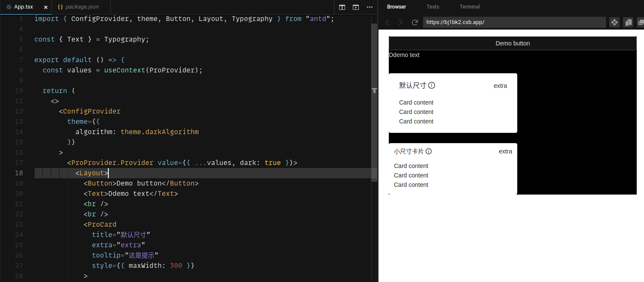Viewport: 644px width, 282px height.
Task: Click the split editor layout icon
Action: click(x=341, y=7)
